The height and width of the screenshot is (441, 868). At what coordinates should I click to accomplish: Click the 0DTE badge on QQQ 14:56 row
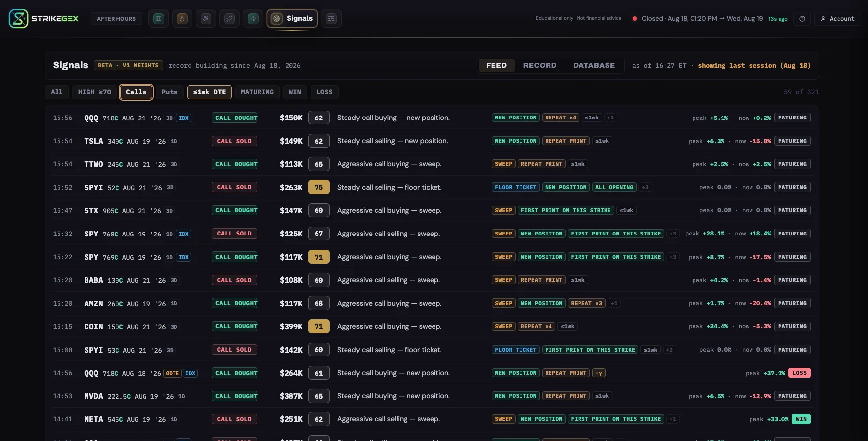[x=173, y=373]
